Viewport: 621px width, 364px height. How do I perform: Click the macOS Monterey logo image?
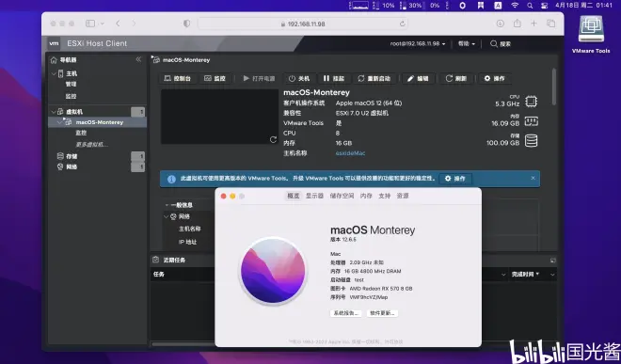click(x=273, y=271)
